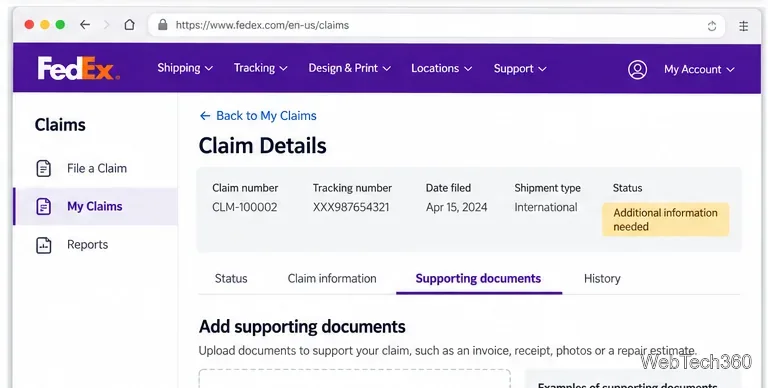Open the History tab

[x=602, y=279]
